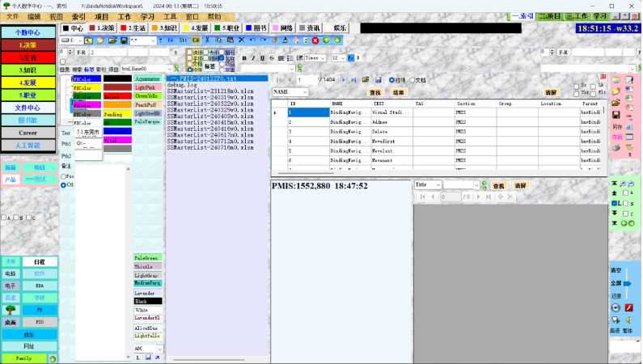This screenshot has width=643, height=364.
Task: Click the redo arrow icon
Action: coord(264,40)
